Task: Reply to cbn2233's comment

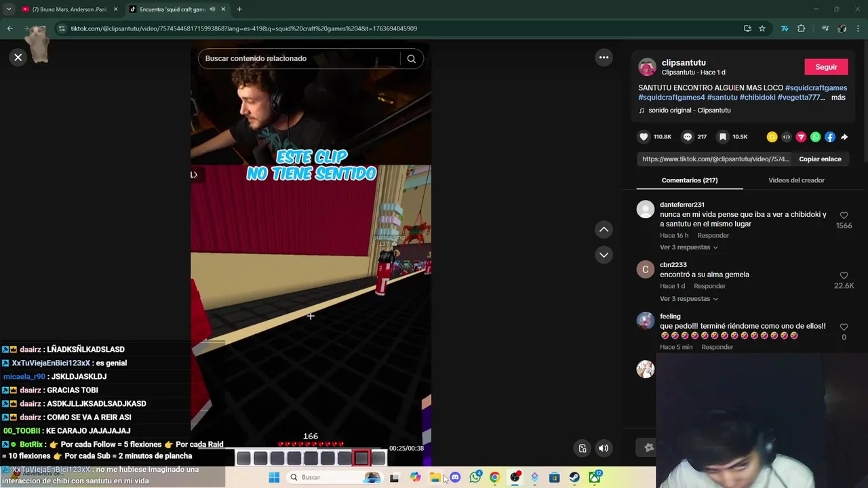Action: click(709, 286)
